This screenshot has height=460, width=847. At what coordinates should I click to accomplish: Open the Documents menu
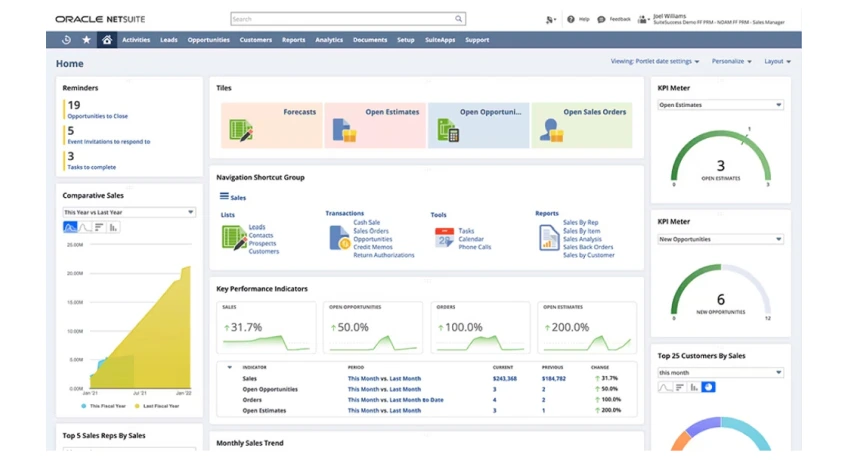370,40
